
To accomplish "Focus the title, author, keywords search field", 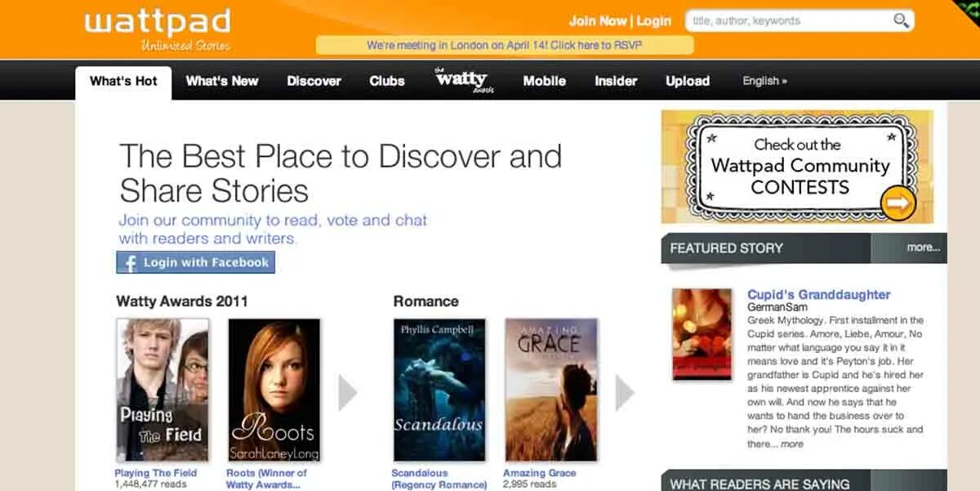I will point(790,21).
